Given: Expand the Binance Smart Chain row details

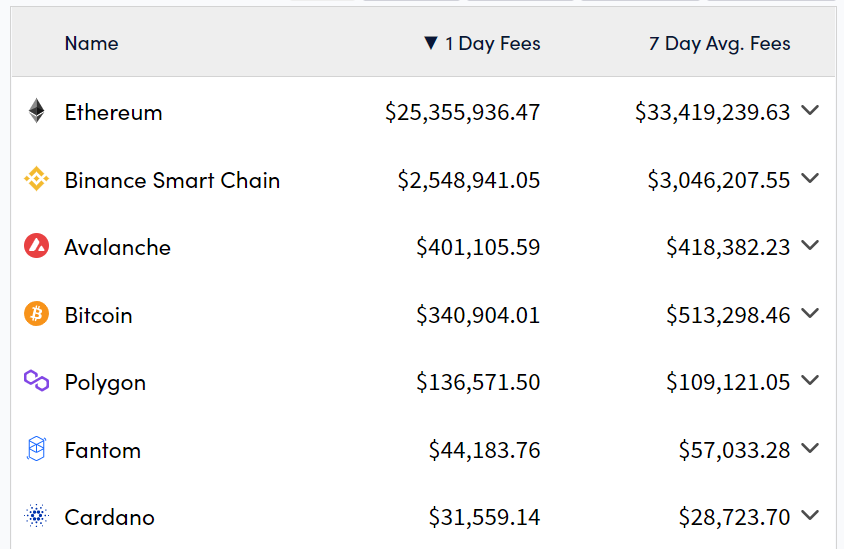Looking at the screenshot, I should pyautogui.click(x=810, y=178).
